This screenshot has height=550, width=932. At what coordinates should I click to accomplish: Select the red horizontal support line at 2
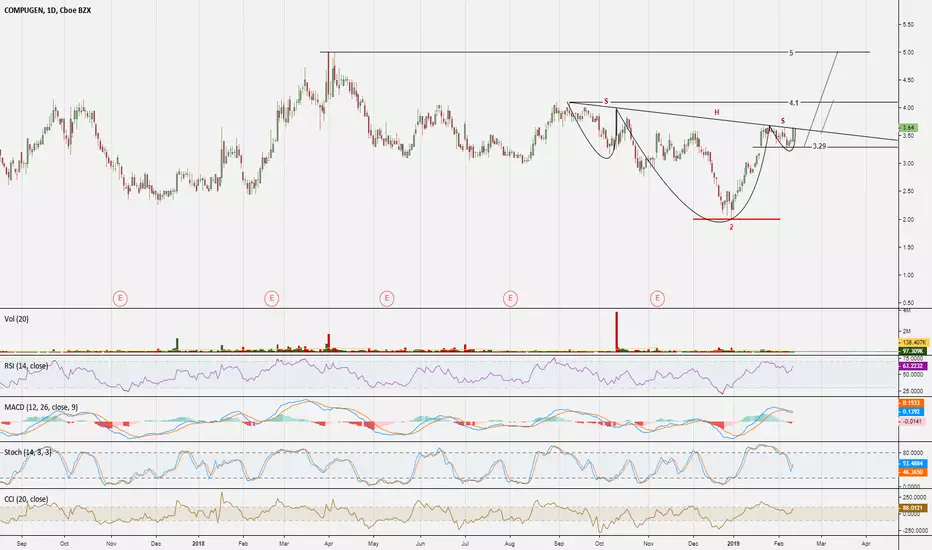click(x=736, y=219)
